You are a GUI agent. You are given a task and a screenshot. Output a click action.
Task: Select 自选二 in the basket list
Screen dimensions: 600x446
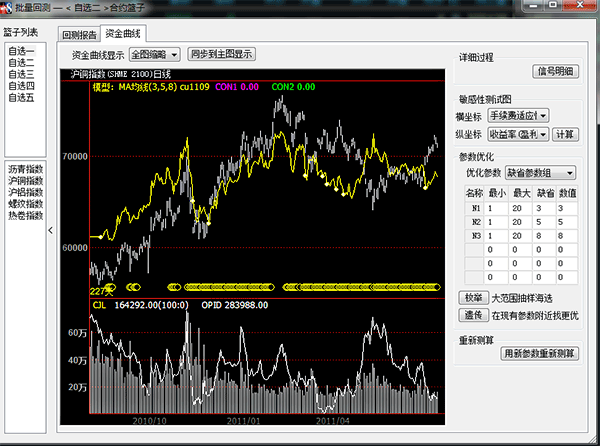click(x=21, y=62)
